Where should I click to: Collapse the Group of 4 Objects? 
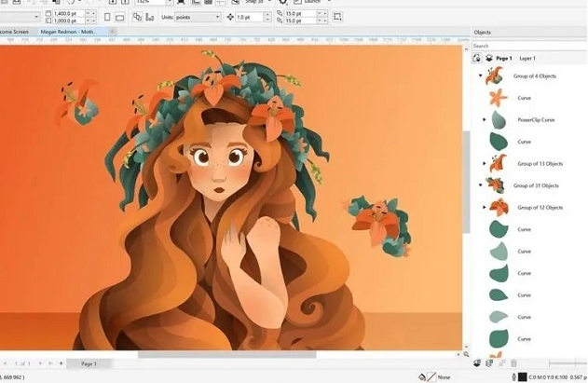480,75
